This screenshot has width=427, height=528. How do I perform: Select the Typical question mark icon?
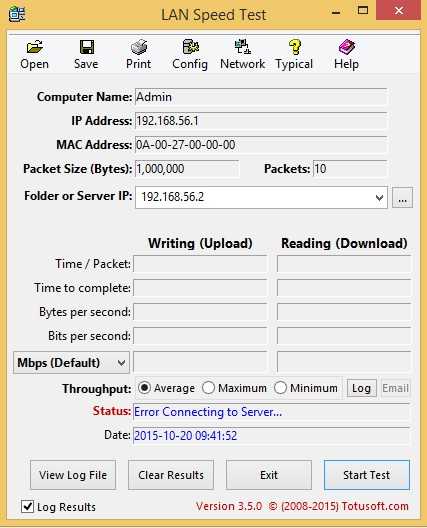tap(295, 47)
